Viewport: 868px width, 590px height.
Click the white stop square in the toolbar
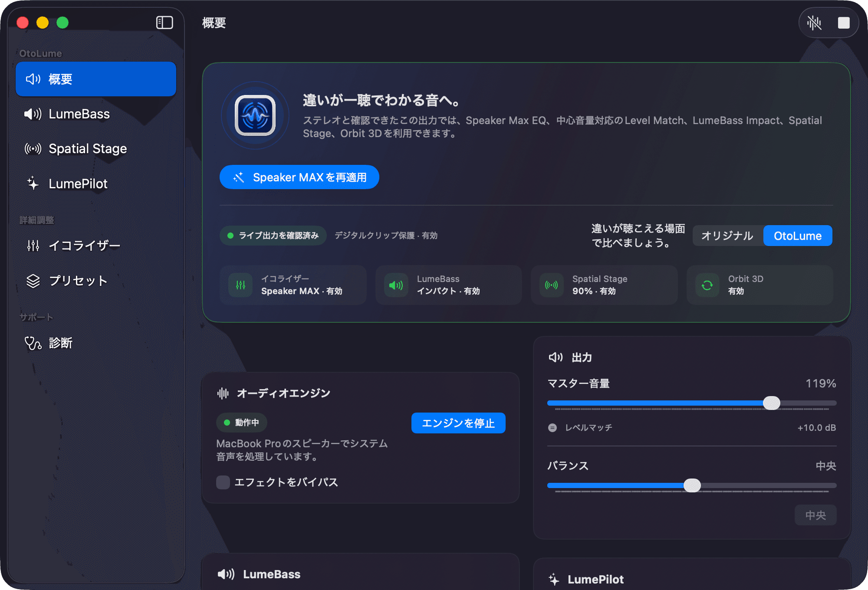844,23
